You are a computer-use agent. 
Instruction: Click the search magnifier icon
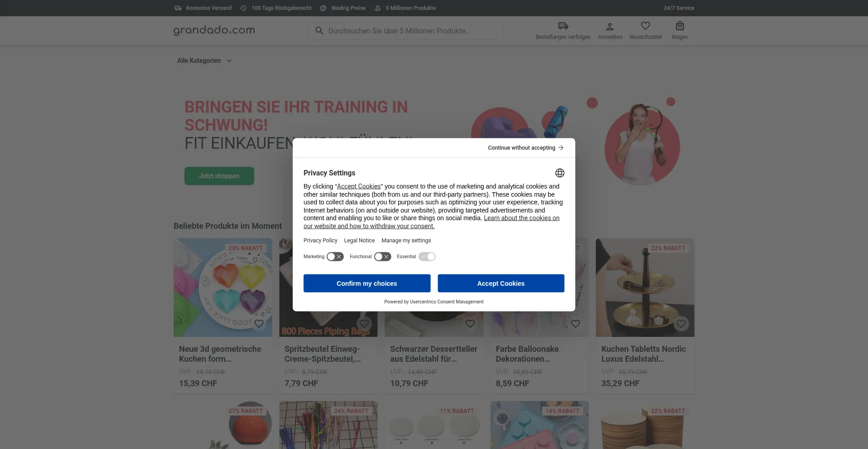tap(319, 31)
